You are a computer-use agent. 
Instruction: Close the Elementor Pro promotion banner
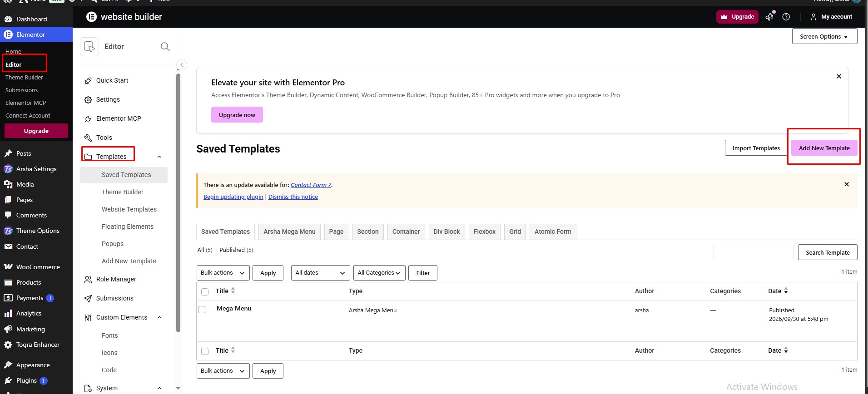(x=839, y=76)
